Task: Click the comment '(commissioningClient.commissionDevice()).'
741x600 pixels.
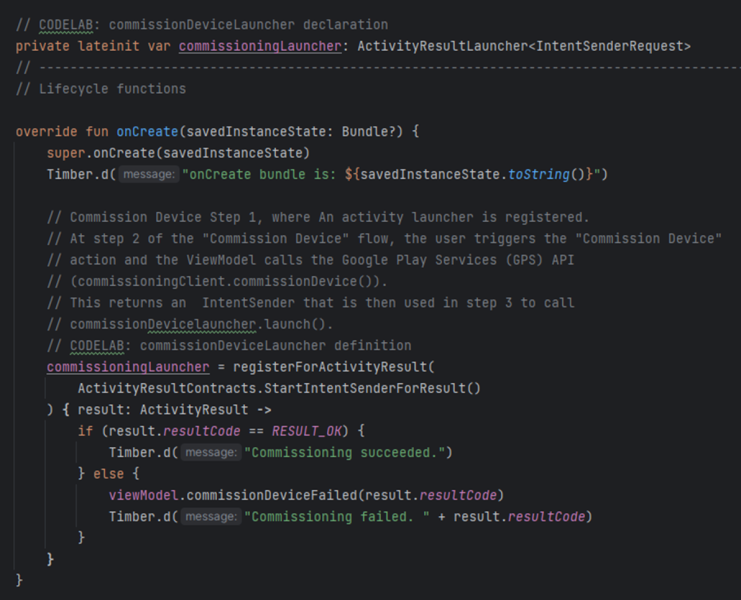Action: pyautogui.click(x=217, y=282)
